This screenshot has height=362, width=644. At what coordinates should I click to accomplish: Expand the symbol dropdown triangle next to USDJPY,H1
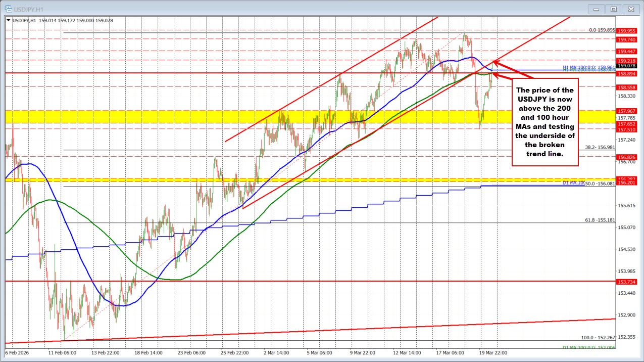pyautogui.click(x=9, y=20)
